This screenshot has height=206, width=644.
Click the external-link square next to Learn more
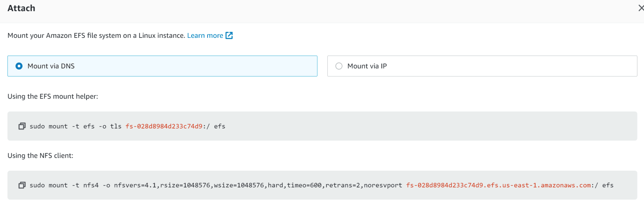[x=229, y=35]
